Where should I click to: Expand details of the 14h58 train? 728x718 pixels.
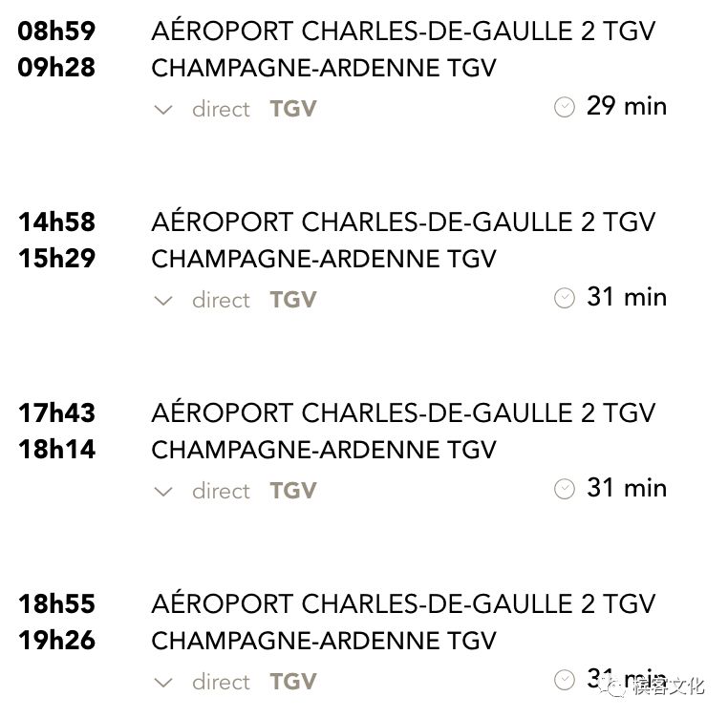163,301
